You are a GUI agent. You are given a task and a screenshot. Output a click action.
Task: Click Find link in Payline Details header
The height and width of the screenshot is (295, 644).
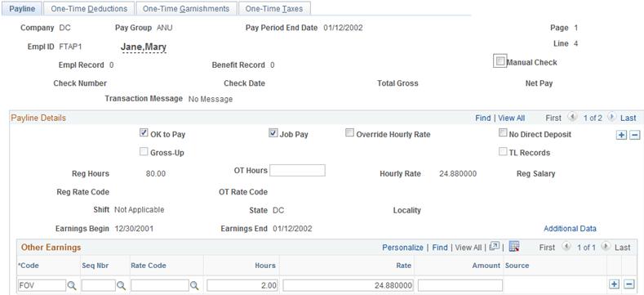point(483,118)
